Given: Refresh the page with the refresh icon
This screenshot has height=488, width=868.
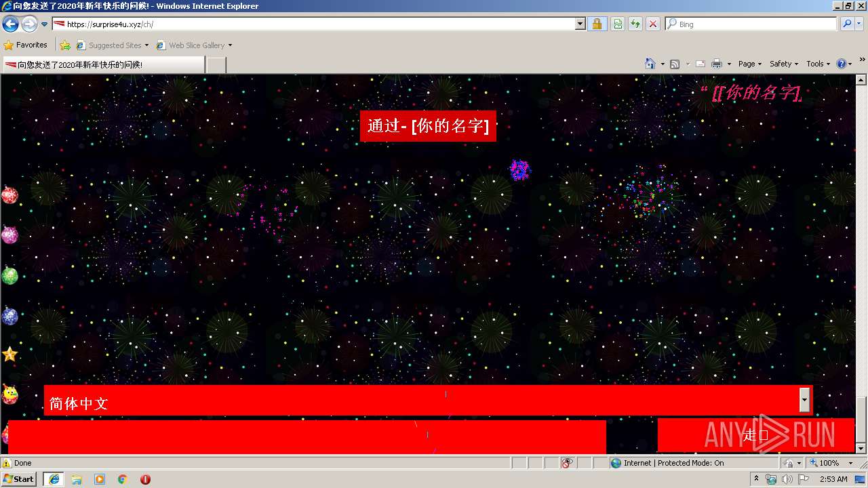Looking at the screenshot, I should 635,24.
